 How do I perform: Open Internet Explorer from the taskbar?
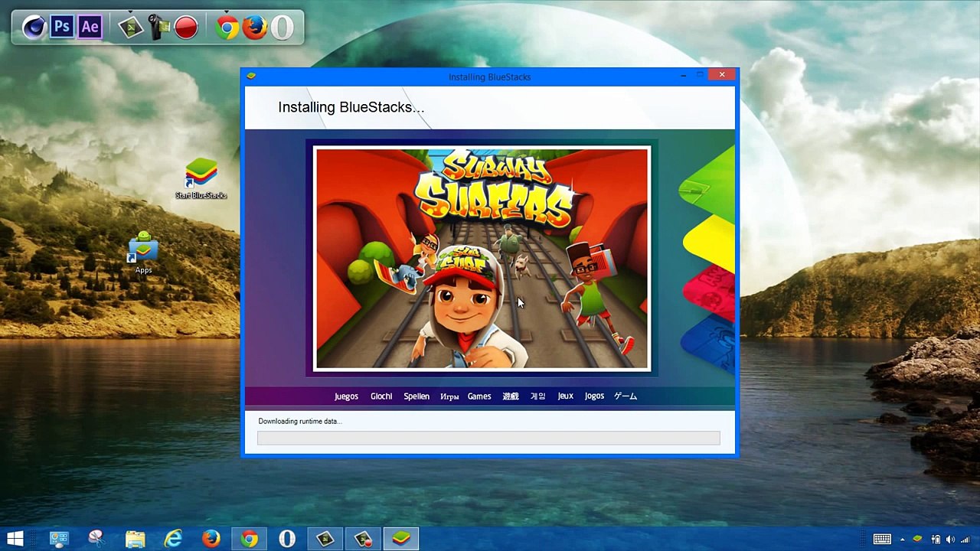[x=173, y=539]
